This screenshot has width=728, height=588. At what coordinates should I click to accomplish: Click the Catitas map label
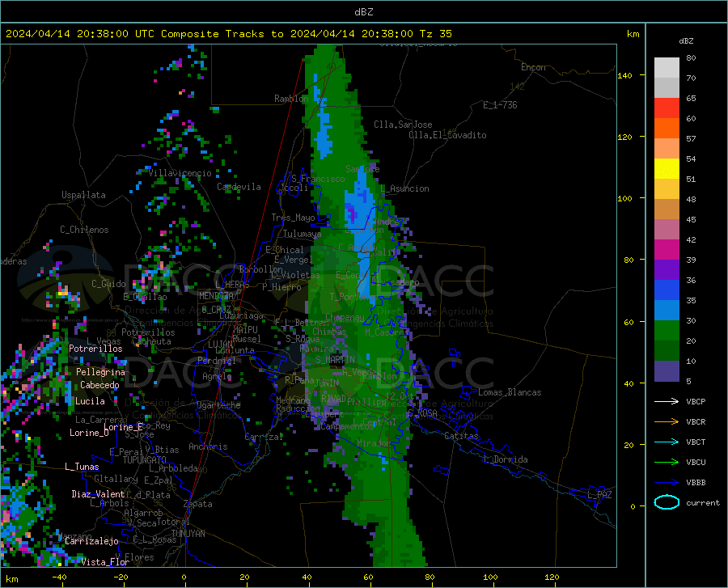pos(461,436)
